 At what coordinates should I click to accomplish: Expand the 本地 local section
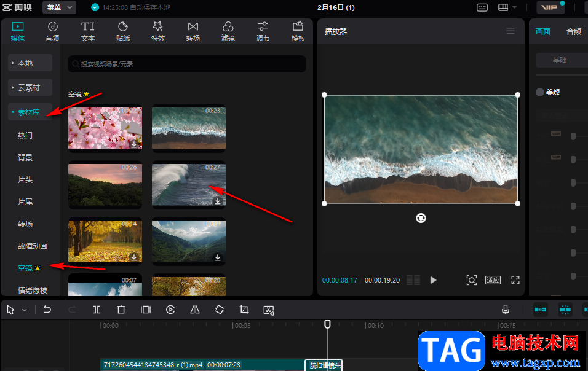(30, 63)
